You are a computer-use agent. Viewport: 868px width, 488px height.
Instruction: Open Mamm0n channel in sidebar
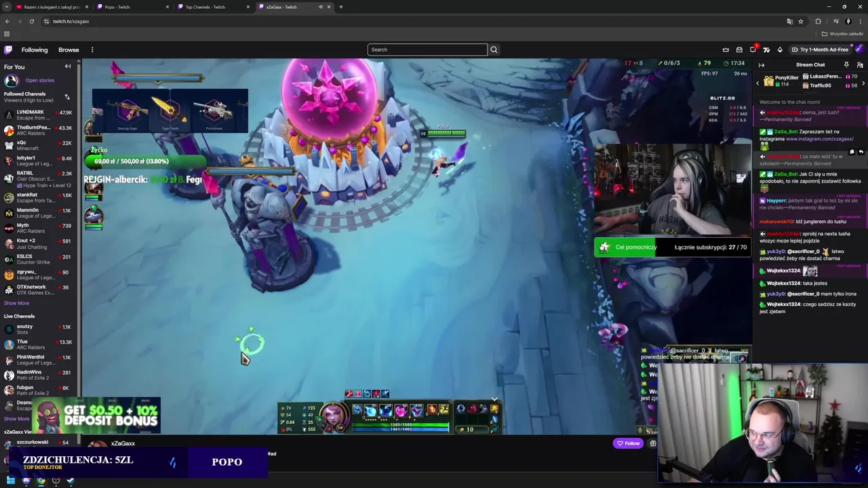click(x=38, y=213)
